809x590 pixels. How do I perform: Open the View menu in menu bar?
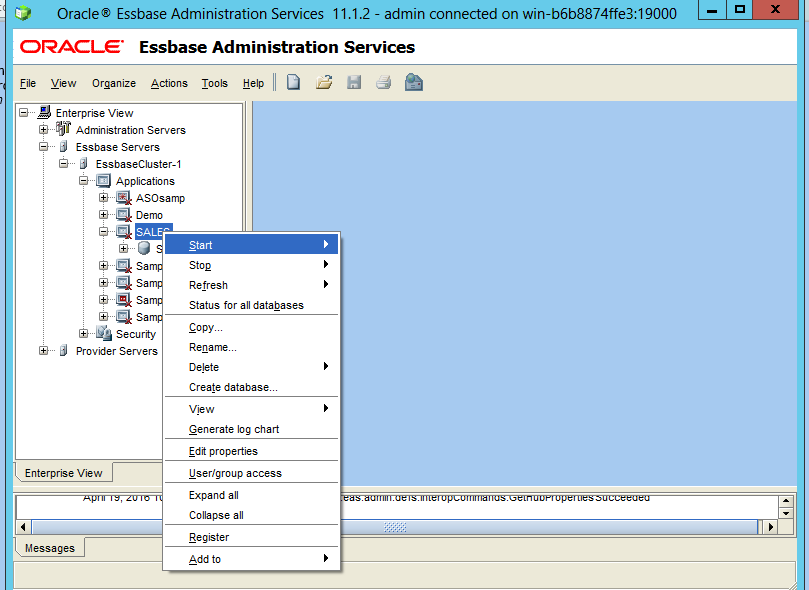[x=63, y=83]
